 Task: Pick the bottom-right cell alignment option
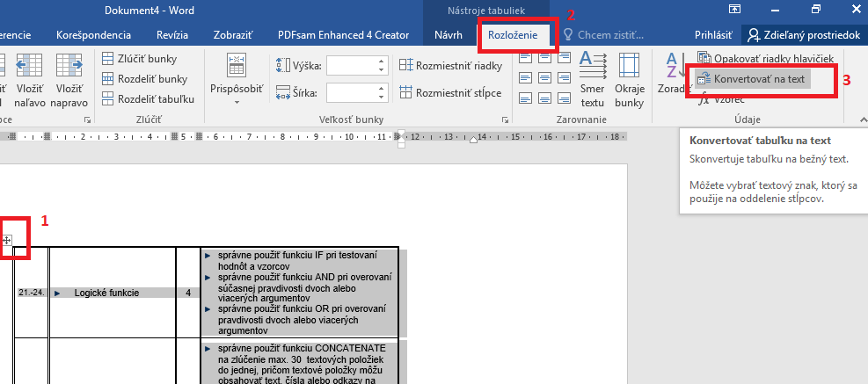point(565,96)
